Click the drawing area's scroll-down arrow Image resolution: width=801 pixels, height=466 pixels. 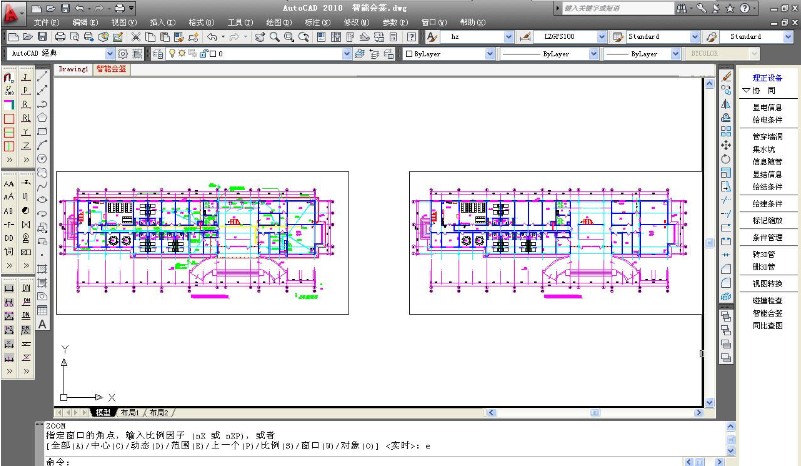709,403
